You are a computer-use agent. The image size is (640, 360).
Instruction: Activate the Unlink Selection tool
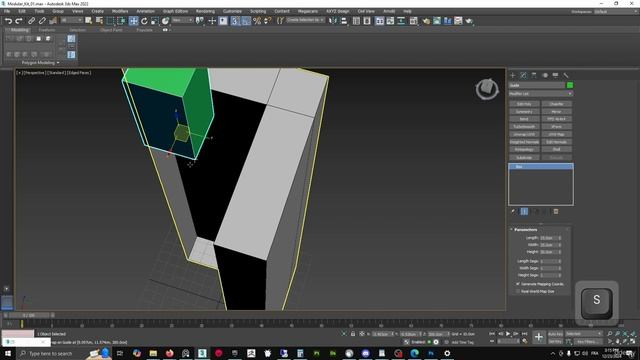[x=42, y=20]
